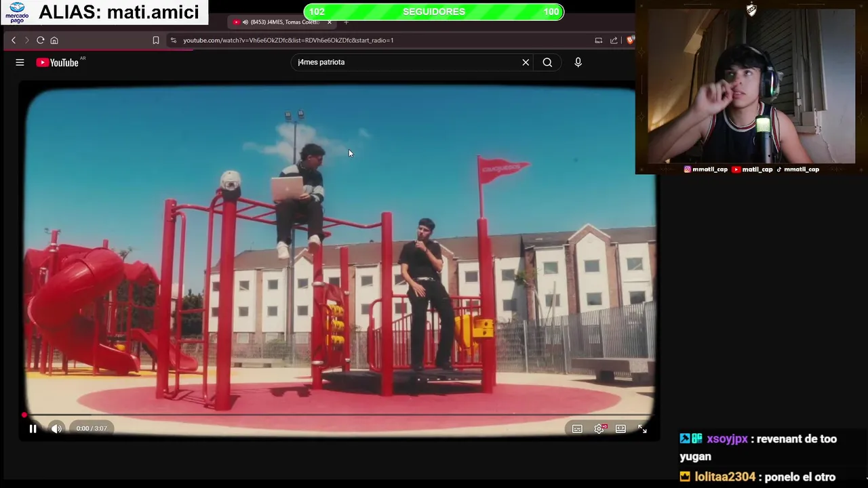The width and height of the screenshot is (868, 488).
Task: Go back in the browser
Action: click(x=13, y=40)
